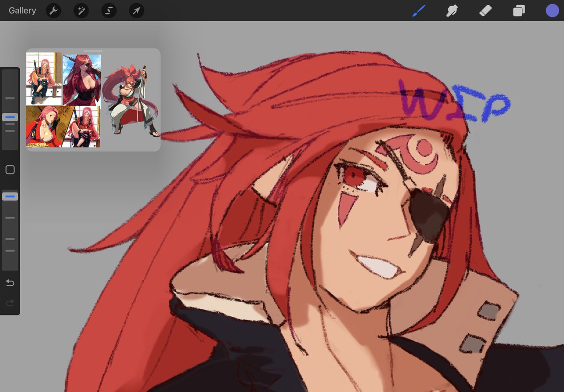Image resolution: width=564 pixels, height=392 pixels.
Task: Open the Actions wrench menu
Action: pyautogui.click(x=54, y=10)
